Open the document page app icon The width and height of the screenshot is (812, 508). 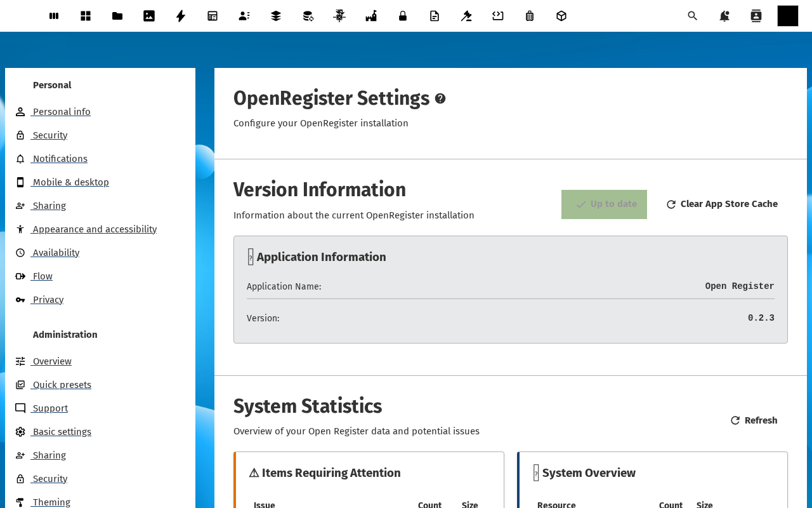435,16
